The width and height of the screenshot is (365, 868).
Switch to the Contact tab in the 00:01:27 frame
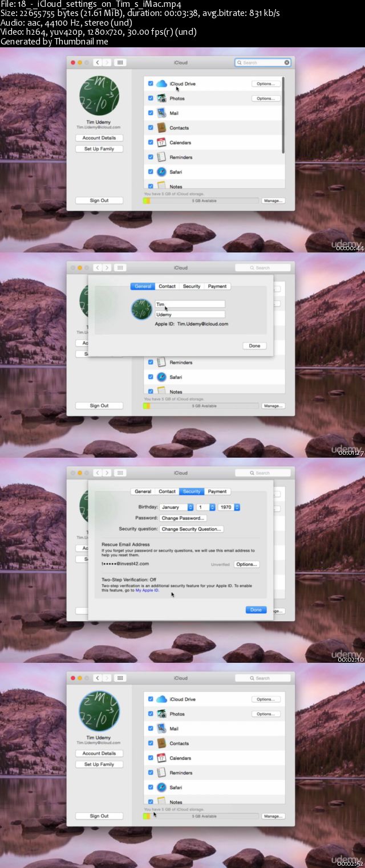click(167, 286)
